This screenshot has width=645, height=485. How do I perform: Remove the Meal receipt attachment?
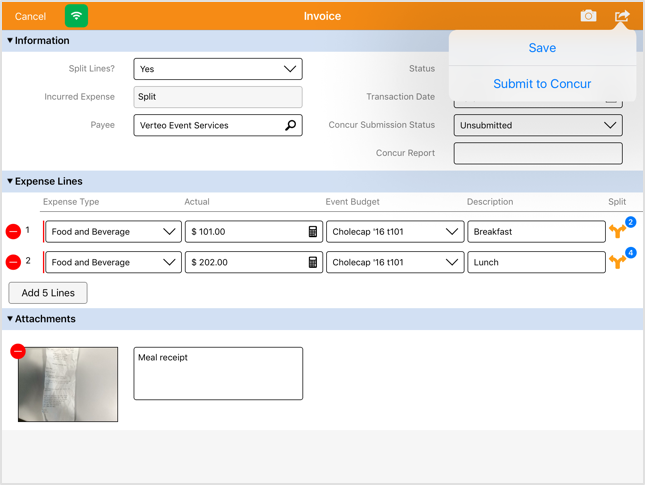click(18, 351)
